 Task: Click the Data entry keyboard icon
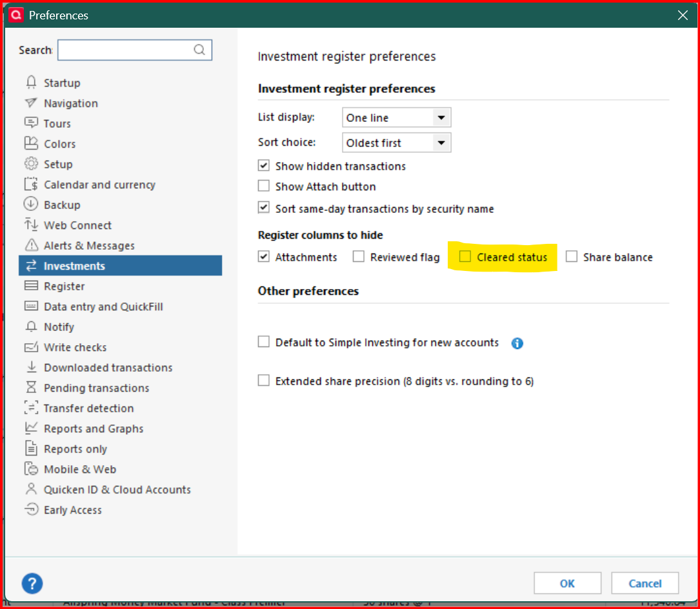click(31, 306)
